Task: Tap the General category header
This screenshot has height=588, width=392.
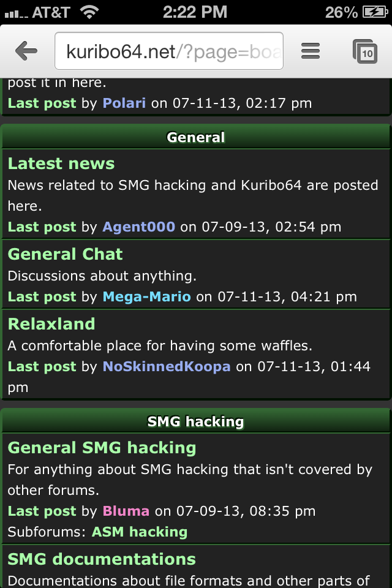Action: click(196, 137)
